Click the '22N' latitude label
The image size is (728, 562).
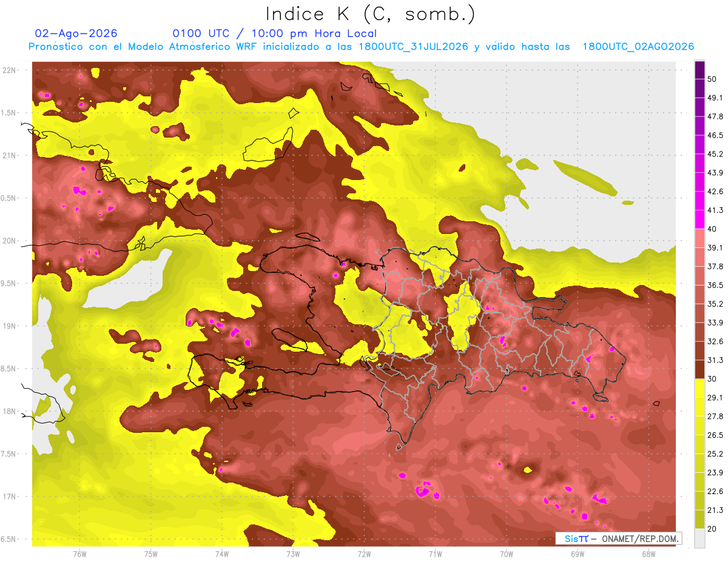[10, 70]
